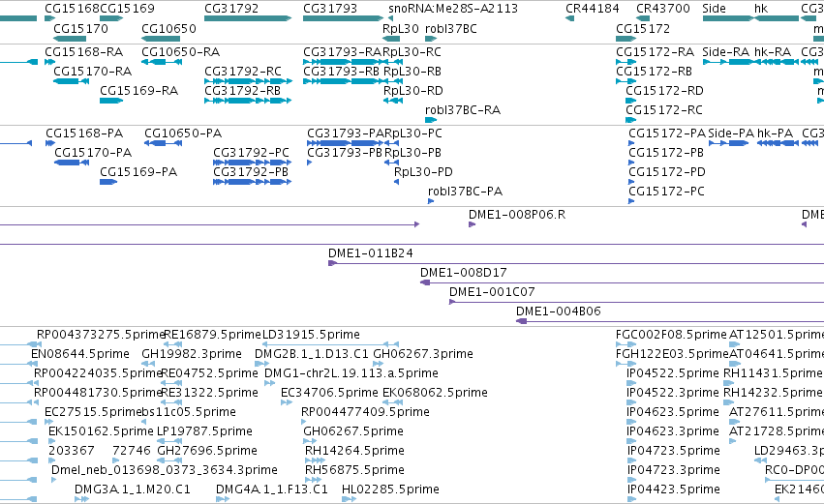Select the robl37BC gene label
Viewport: 824px width, 504px height.
pos(451,28)
